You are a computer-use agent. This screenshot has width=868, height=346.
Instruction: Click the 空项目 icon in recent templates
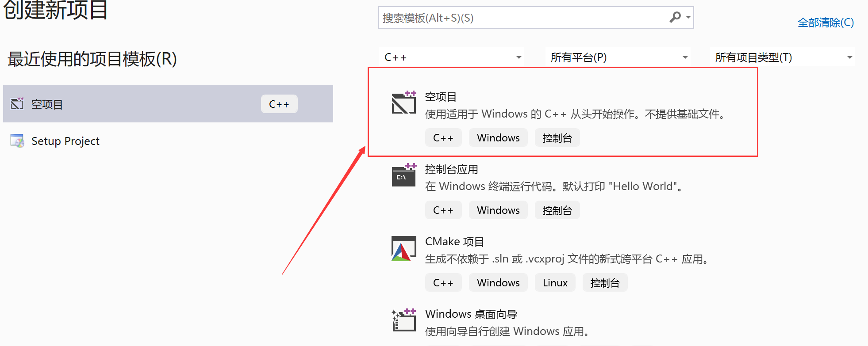pos(17,103)
